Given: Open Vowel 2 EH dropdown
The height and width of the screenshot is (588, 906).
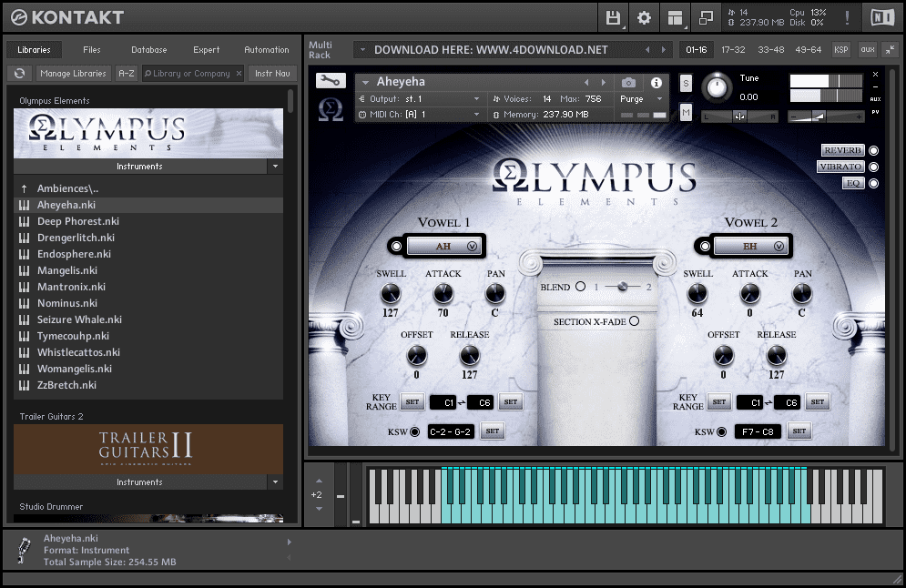Looking at the screenshot, I should [x=750, y=247].
